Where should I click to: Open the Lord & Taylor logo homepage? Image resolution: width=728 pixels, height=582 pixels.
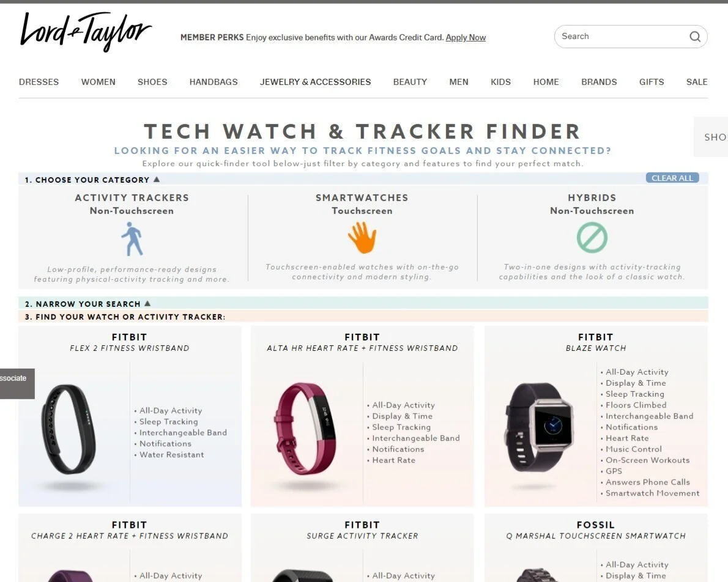[86, 32]
